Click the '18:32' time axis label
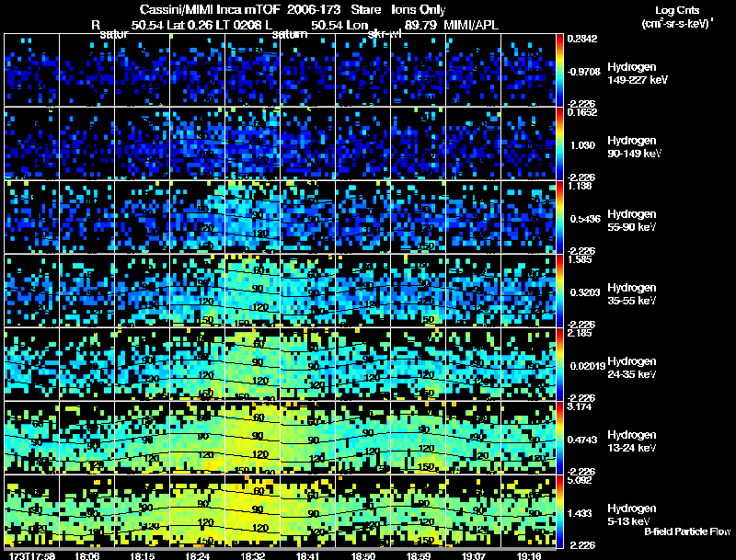The width and height of the screenshot is (736, 560). (x=253, y=555)
